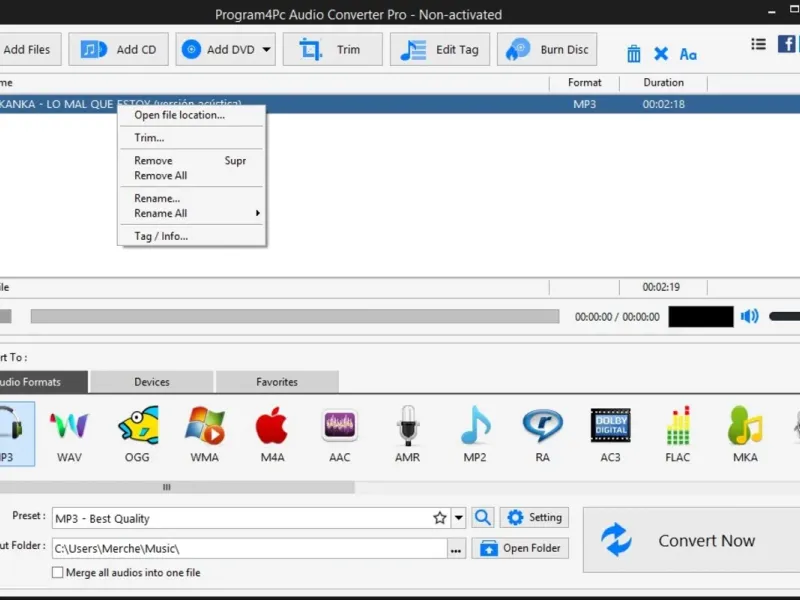This screenshot has width=800, height=600.
Task: Click the playback seek bar
Action: (295, 316)
